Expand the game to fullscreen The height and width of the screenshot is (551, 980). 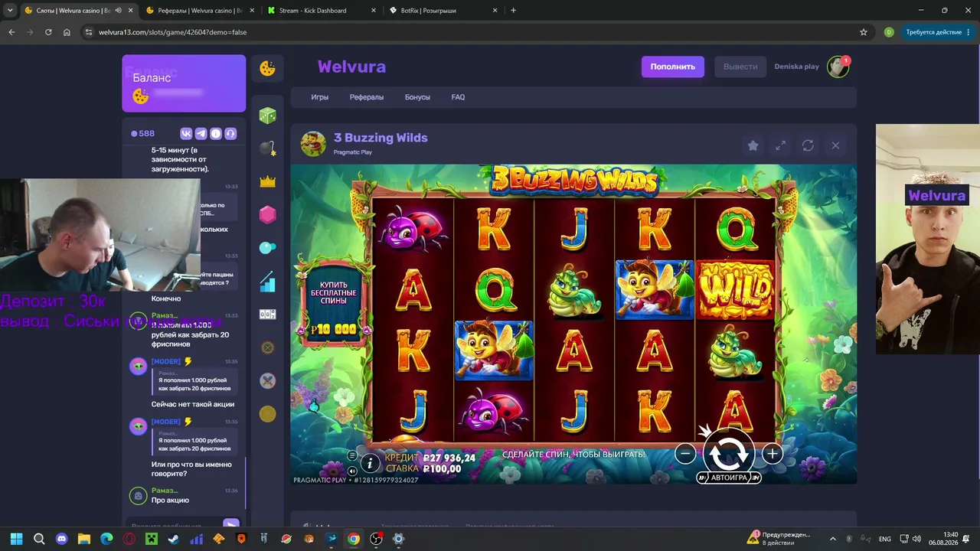(x=780, y=145)
